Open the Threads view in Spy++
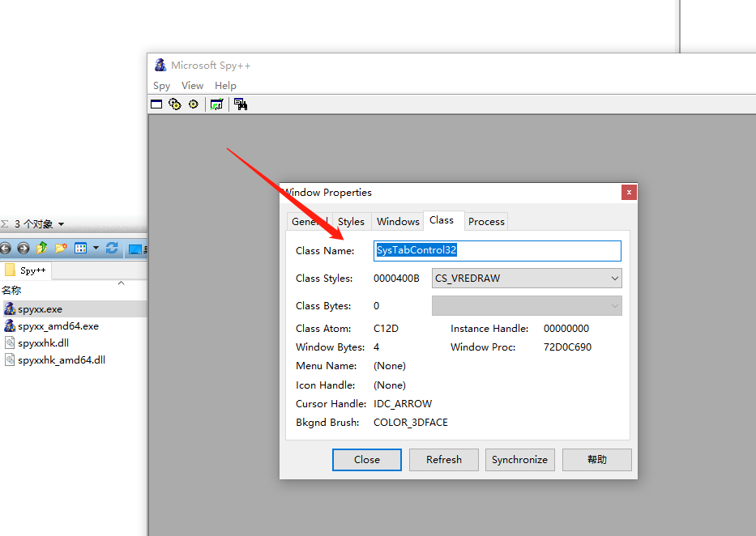 click(x=193, y=104)
